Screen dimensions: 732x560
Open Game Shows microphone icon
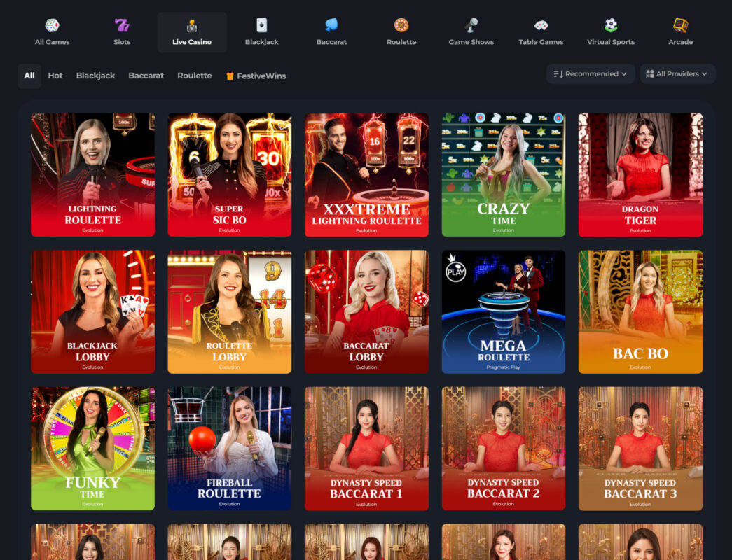coord(471,26)
